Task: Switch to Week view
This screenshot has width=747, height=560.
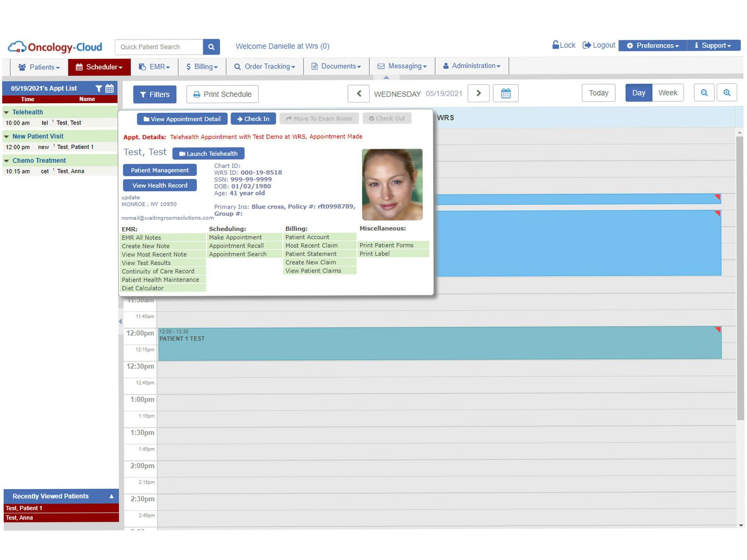Action: tap(668, 92)
